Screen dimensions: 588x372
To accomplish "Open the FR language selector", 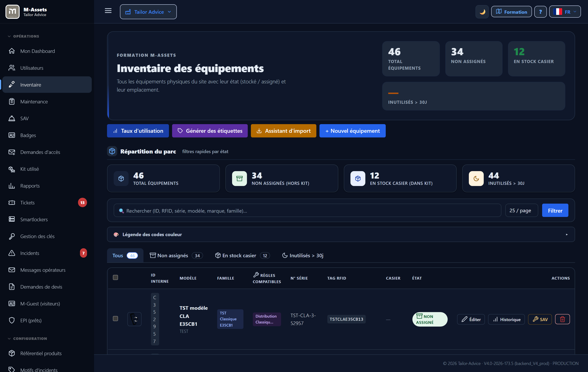I will click(x=565, y=12).
